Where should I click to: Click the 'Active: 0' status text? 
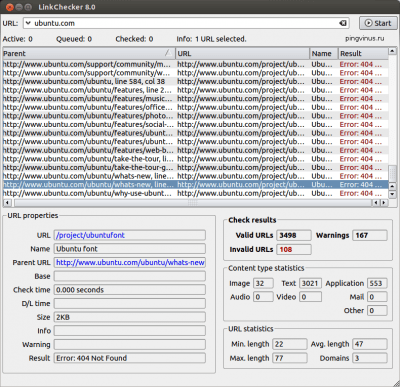[18, 39]
